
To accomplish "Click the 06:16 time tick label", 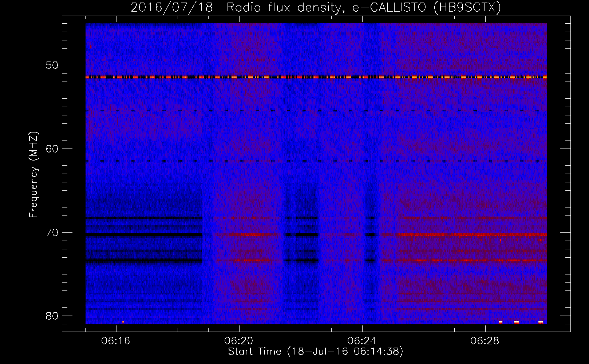I will tap(116, 341).
